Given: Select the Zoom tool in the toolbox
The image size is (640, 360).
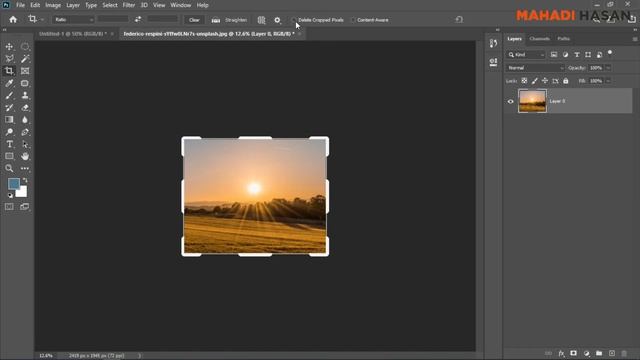Looking at the screenshot, I should point(9,168).
